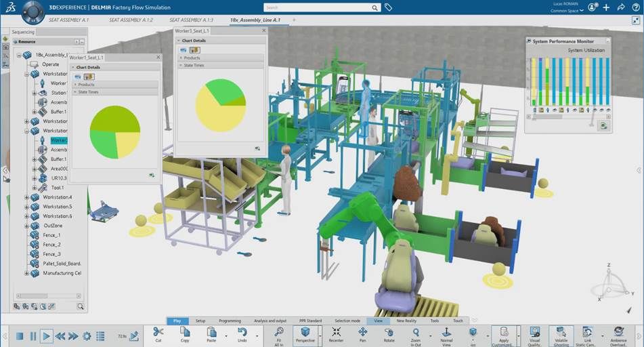The image size is (644, 347).
Task: Switch to the Programming tab
Action: click(x=230, y=321)
